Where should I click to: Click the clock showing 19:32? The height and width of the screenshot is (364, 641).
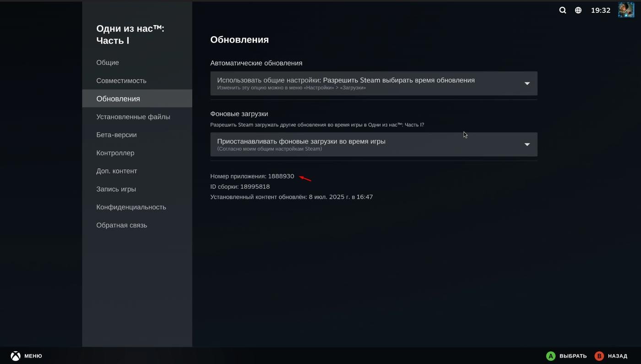(x=601, y=10)
